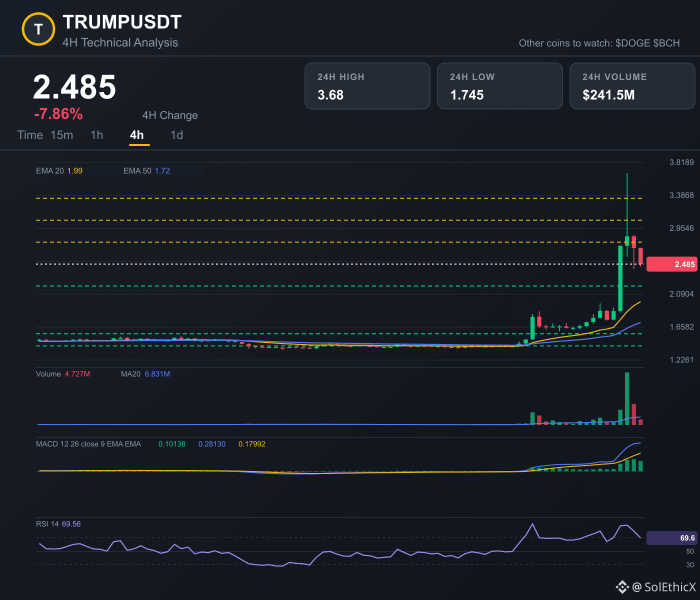Click the Binance logo beside SolEthicX
700x600 pixels.
622,586
